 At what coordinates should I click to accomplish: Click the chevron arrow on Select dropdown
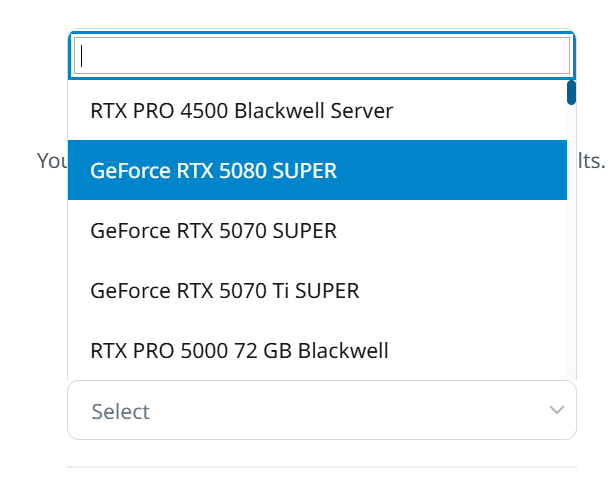coord(557,410)
